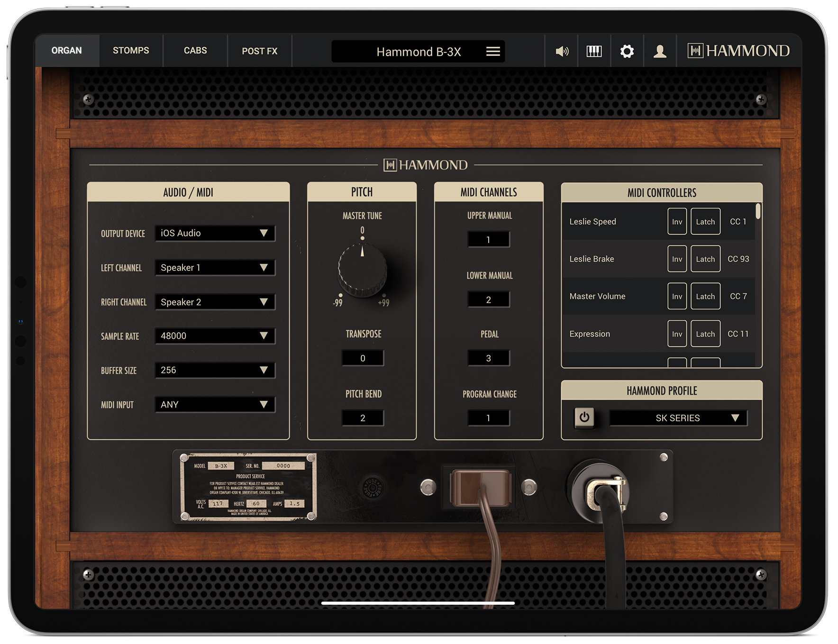Switch to the STOMPS tab
Viewport: 838px width, 644px height.
click(x=130, y=51)
